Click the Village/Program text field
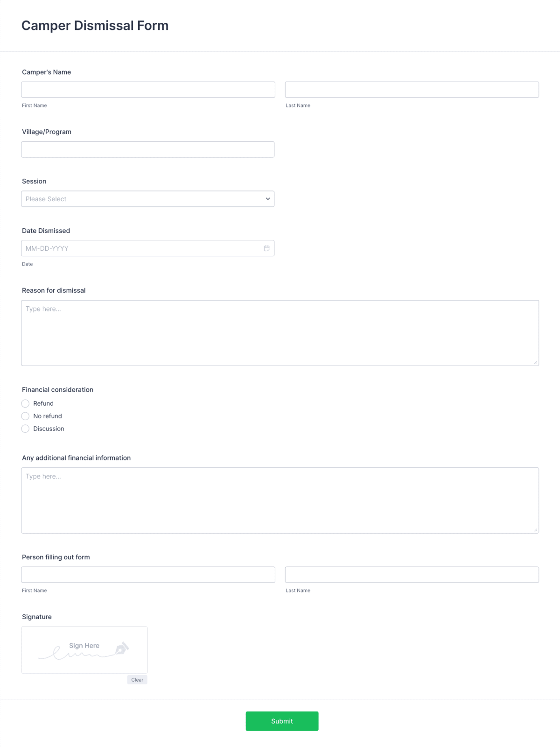Screen dimensions: 560x747 pos(148,149)
